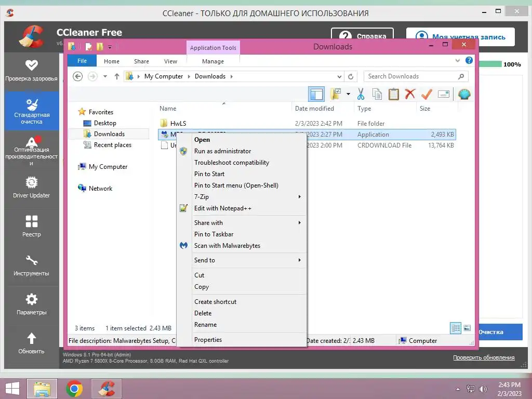Switch to the View ribbon tab
The image size is (532, 399).
(x=170, y=61)
